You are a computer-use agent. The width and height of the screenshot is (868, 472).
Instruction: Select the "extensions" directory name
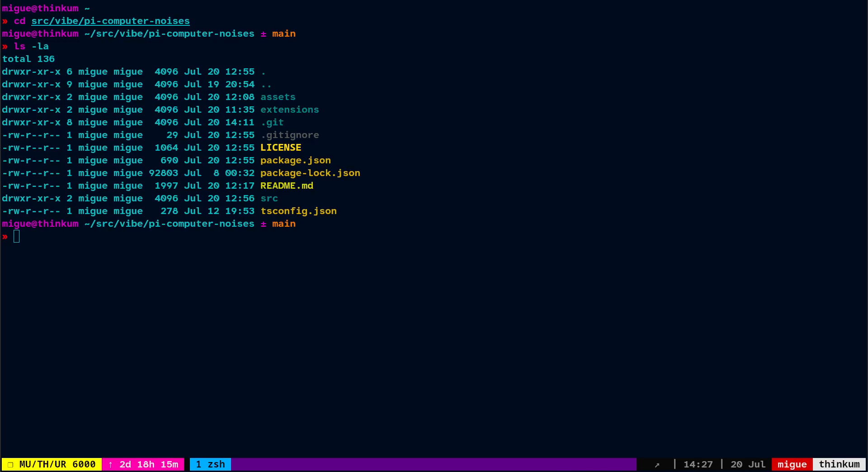(x=290, y=110)
